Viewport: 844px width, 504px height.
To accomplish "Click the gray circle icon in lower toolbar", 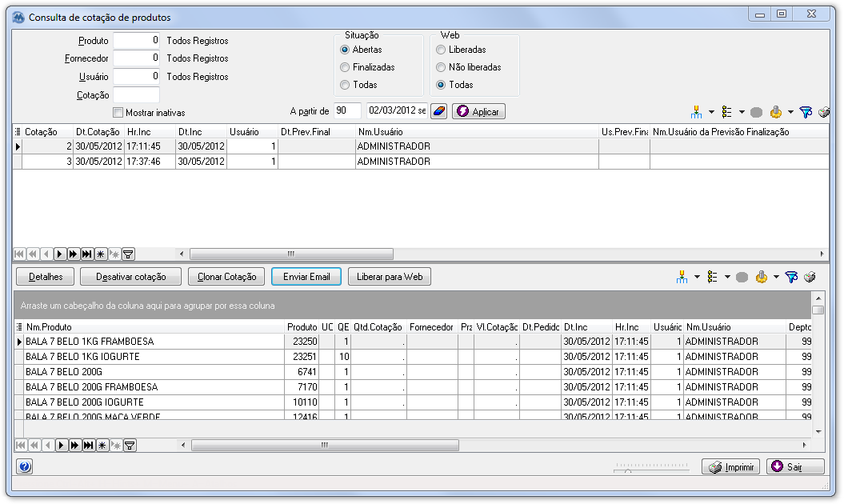I will click(x=742, y=278).
